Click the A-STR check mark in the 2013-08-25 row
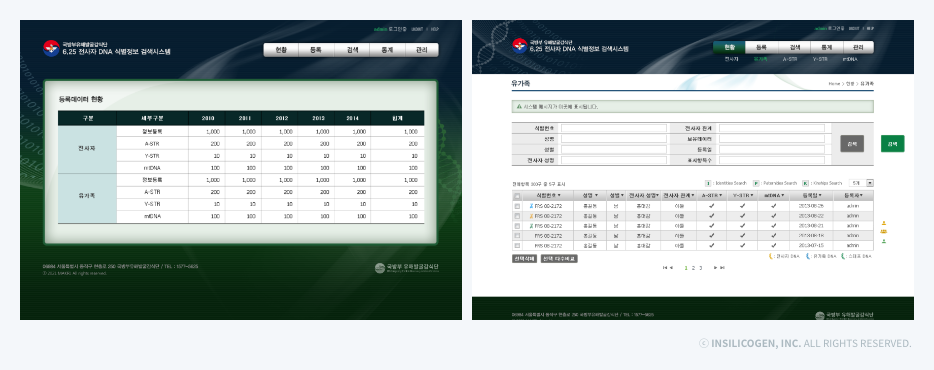The width and height of the screenshot is (934, 370). pyautogui.click(x=711, y=206)
